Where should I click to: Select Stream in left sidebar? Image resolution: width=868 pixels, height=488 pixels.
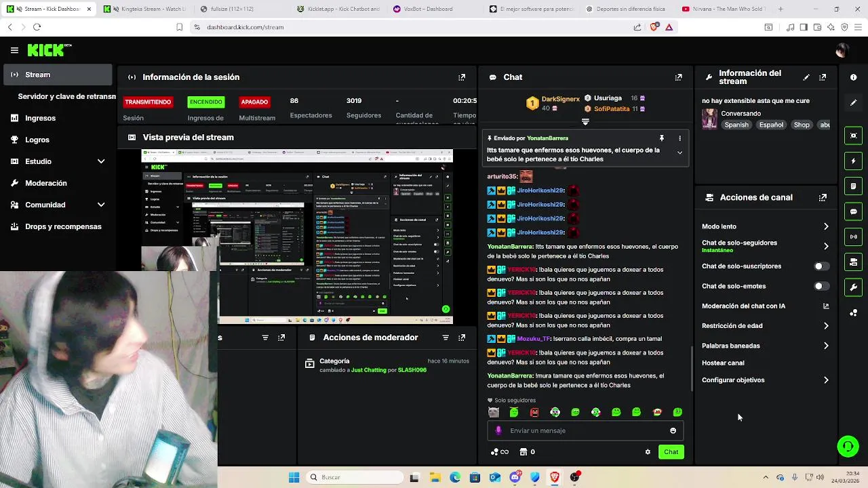tap(58, 75)
